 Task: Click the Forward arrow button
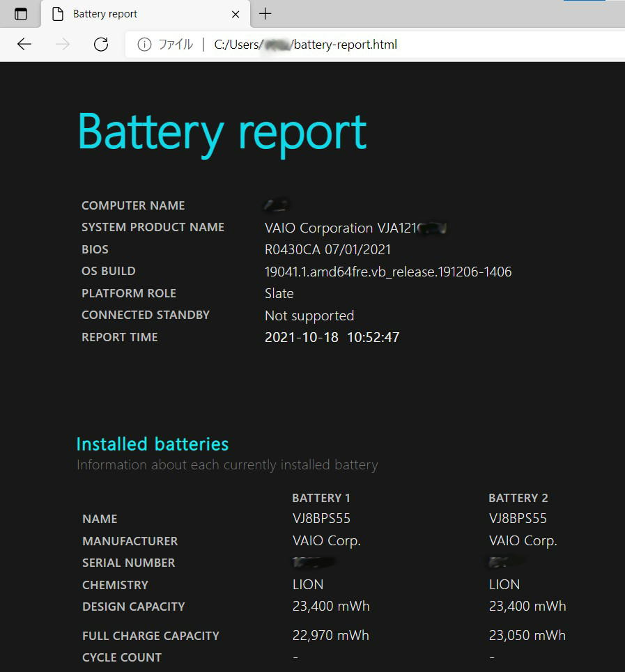63,44
